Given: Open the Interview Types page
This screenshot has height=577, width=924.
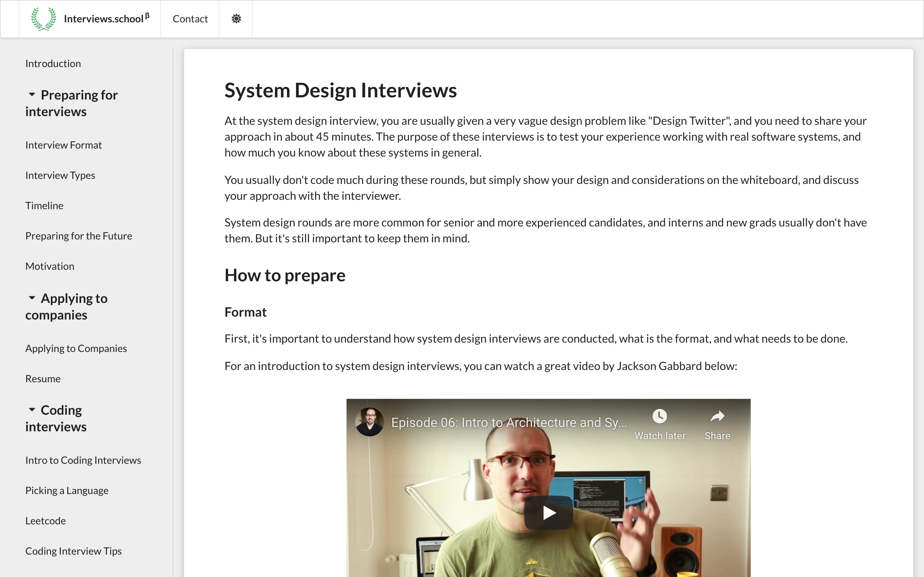Looking at the screenshot, I should (60, 175).
